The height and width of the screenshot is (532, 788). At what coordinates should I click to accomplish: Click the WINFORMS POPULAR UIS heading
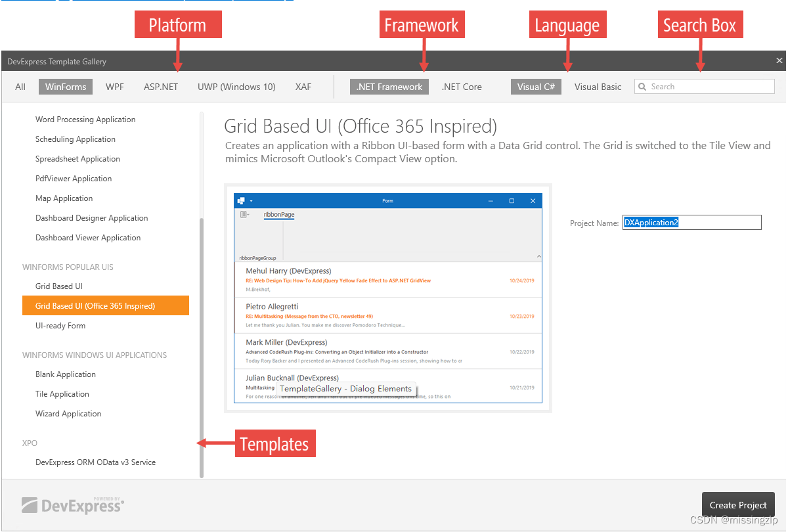coord(68,267)
